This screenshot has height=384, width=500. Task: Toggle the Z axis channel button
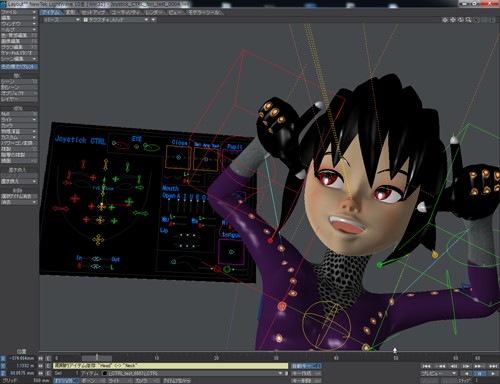(3, 373)
